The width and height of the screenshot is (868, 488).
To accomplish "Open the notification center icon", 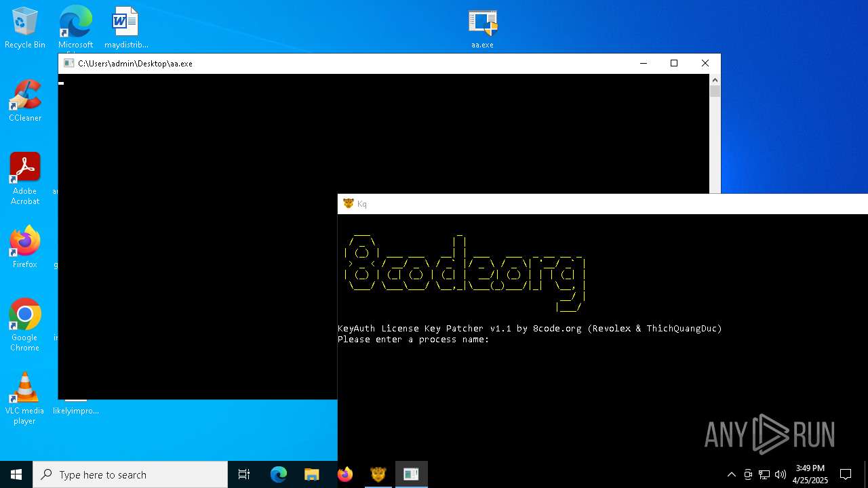I will 846,474.
